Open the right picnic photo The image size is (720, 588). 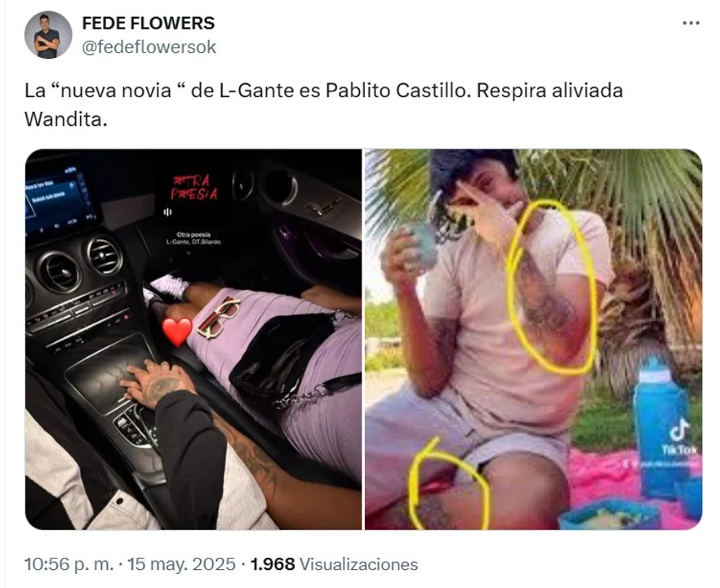pos(533,339)
